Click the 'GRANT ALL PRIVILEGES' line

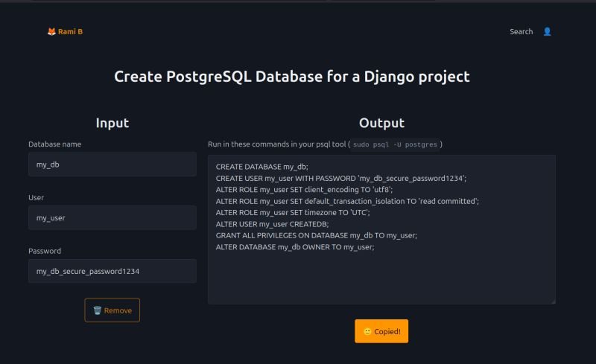(316, 235)
